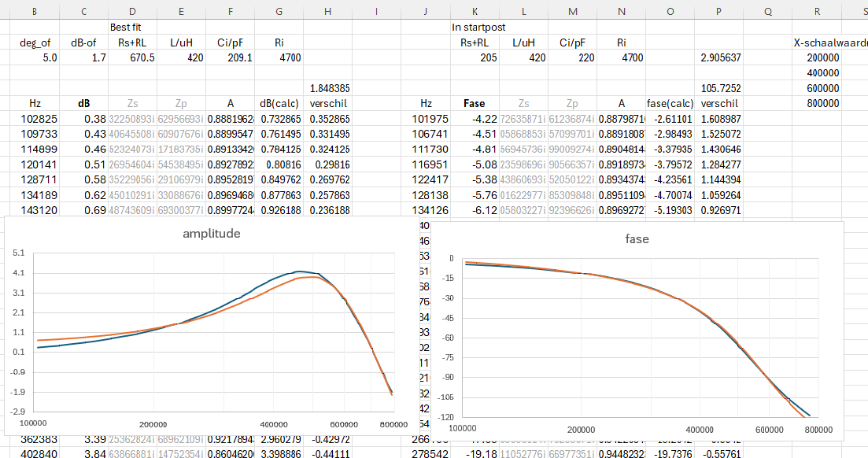
Task: Select frequency cell 101975
Action: point(426,119)
